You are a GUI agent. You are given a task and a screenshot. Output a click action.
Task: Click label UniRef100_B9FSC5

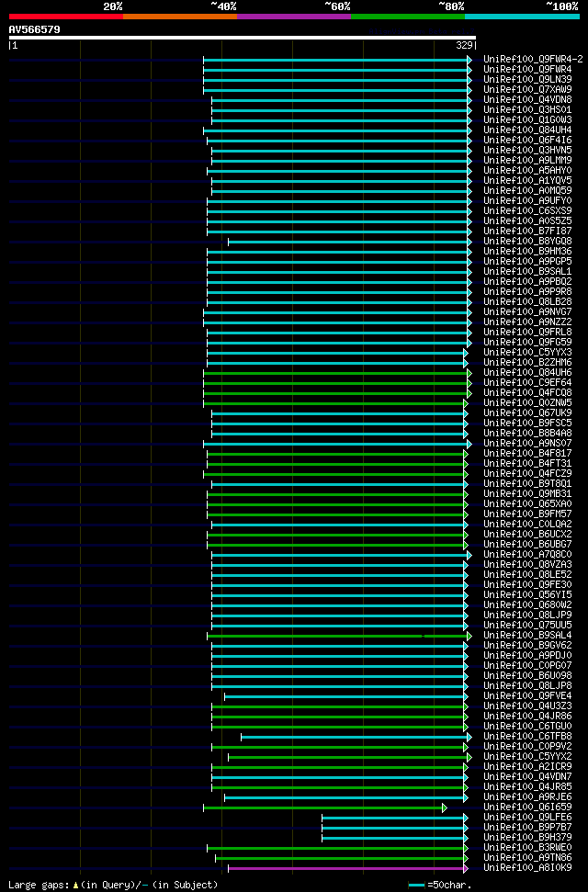[527, 423]
